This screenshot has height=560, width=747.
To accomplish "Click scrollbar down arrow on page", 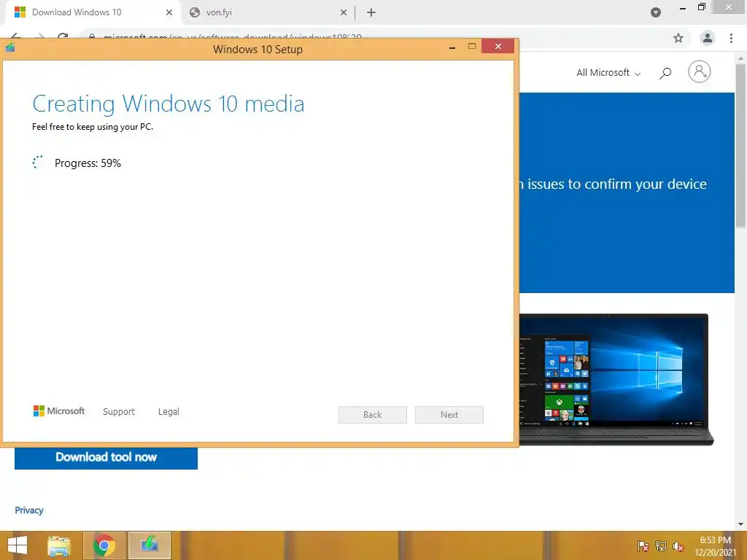I will click(x=741, y=524).
